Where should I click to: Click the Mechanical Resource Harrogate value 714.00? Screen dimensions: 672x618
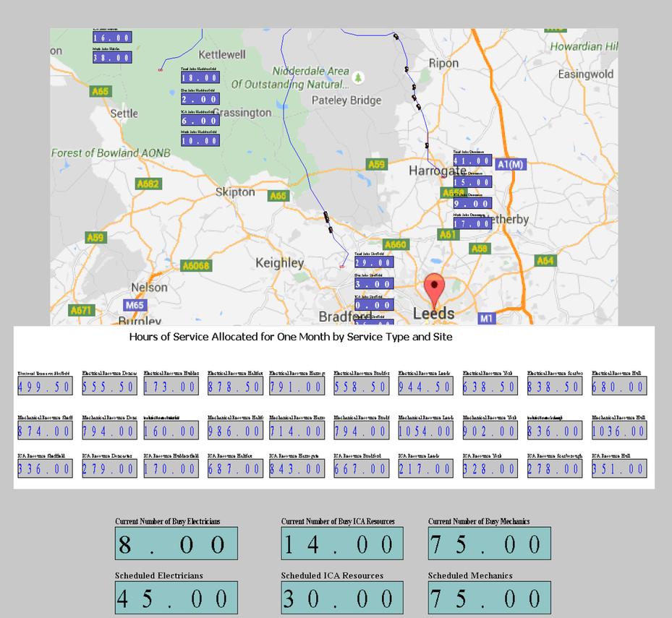tap(297, 430)
